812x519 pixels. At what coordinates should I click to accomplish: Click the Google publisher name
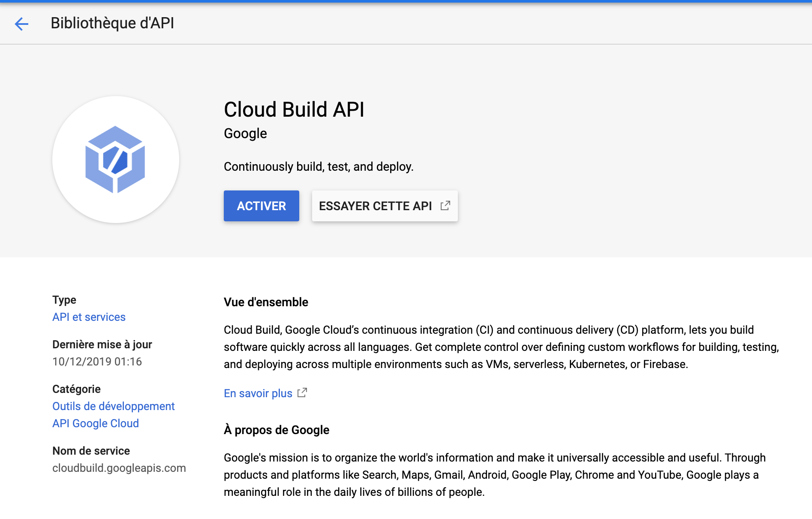coord(245,134)
